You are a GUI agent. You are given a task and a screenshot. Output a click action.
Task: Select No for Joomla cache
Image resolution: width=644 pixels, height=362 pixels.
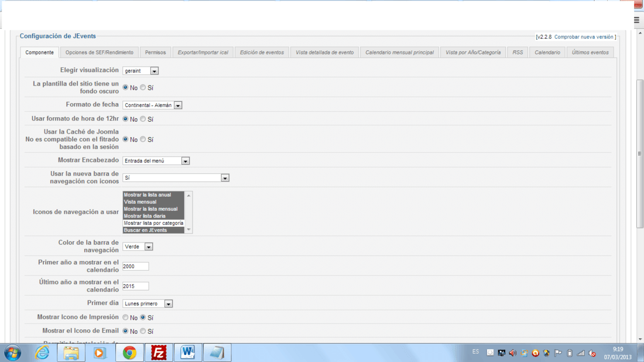coord(125,139)
